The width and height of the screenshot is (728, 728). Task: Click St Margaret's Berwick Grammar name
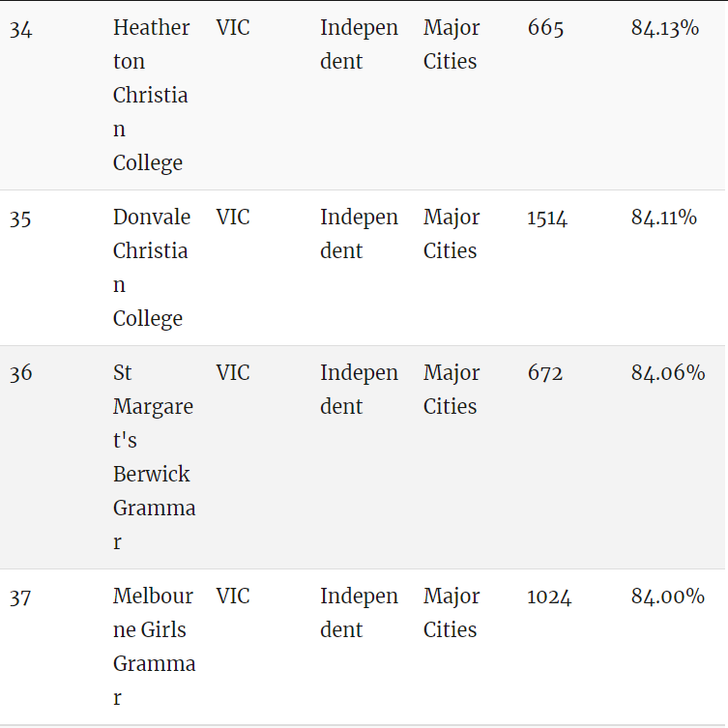click(x=154, y=457)
